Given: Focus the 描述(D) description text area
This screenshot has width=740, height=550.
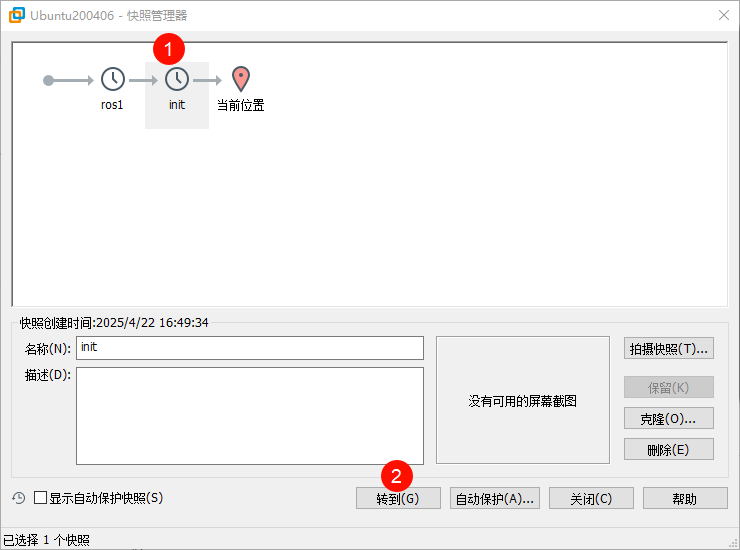Looking at the screenshot, I should coord(250,416).
